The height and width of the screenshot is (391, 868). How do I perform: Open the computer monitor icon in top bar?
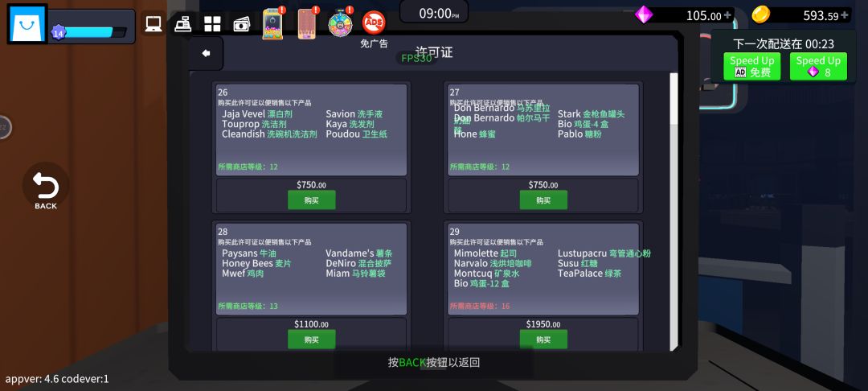(x=154, y=24)
